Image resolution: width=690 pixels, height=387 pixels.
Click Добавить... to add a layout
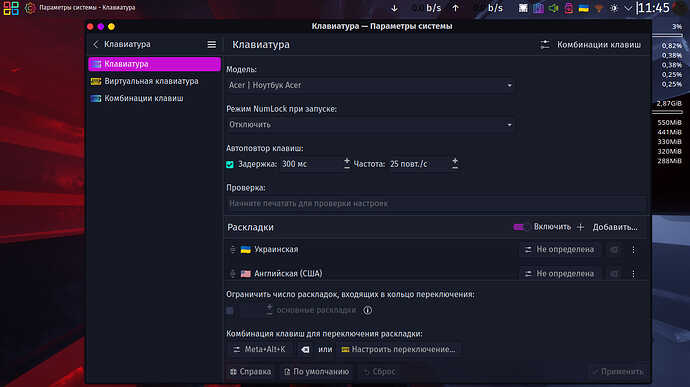click(x=607, y=227)
